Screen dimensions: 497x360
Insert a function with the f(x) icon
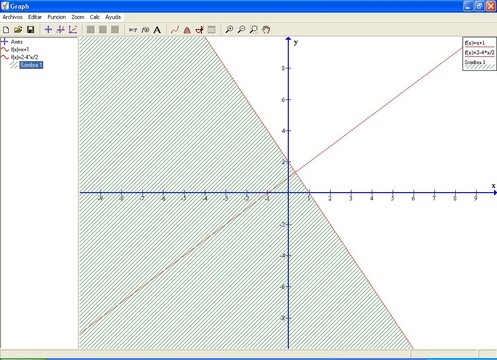click(x=145, y=30)
